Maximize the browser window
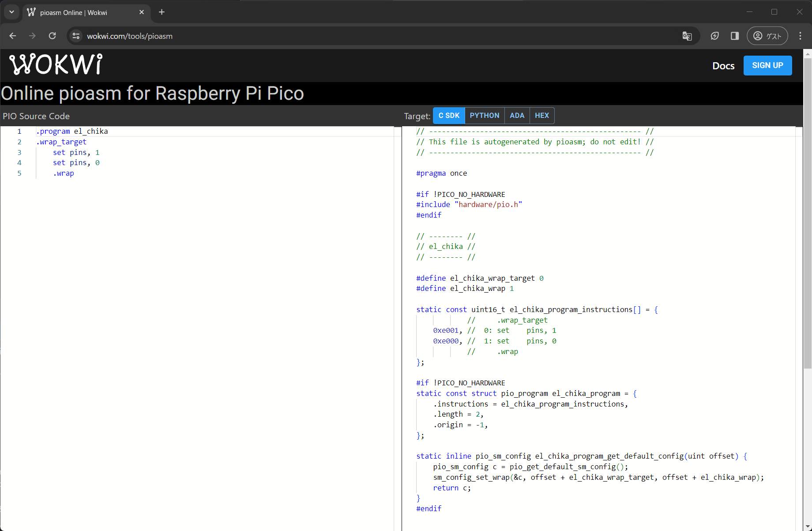 774,12
